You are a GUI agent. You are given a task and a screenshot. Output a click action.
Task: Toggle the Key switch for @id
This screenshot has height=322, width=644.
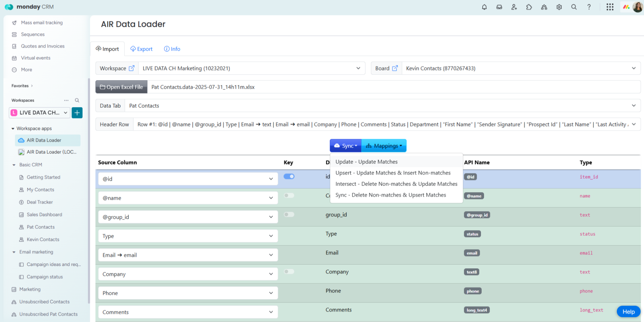click(x=289, y=176)
